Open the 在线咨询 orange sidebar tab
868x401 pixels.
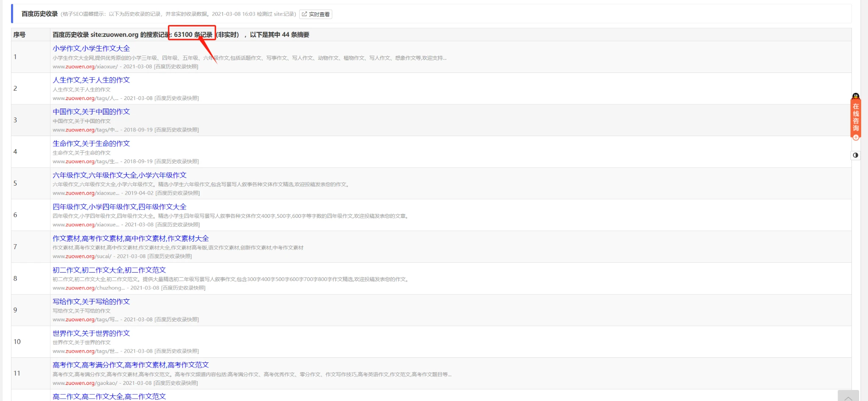pos(856,117)
